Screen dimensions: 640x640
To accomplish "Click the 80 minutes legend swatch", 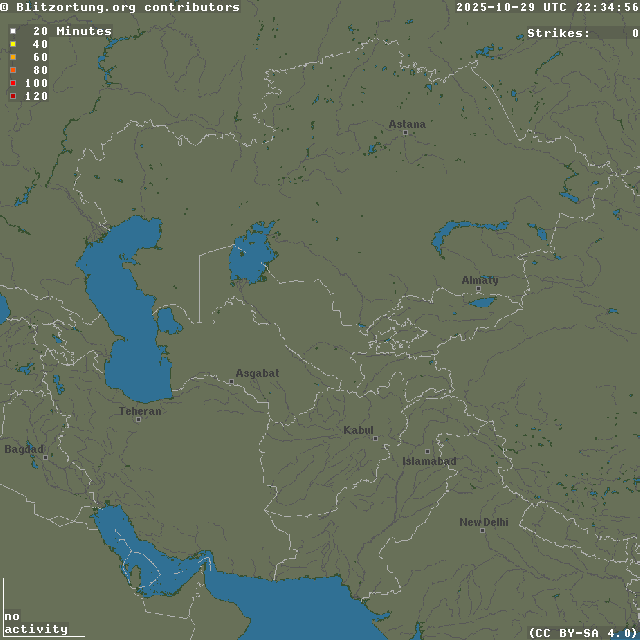I will pos(13,71).
